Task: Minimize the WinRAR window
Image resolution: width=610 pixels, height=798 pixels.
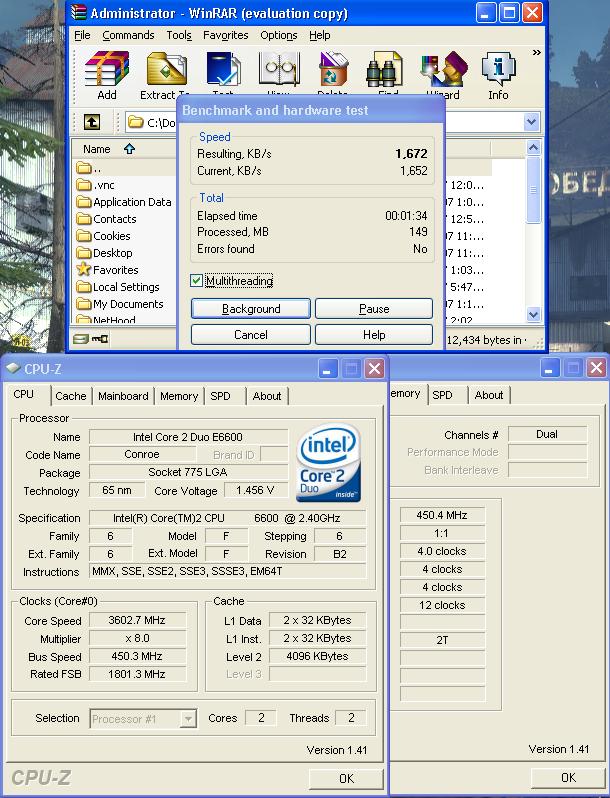Action: coord(486,13)
